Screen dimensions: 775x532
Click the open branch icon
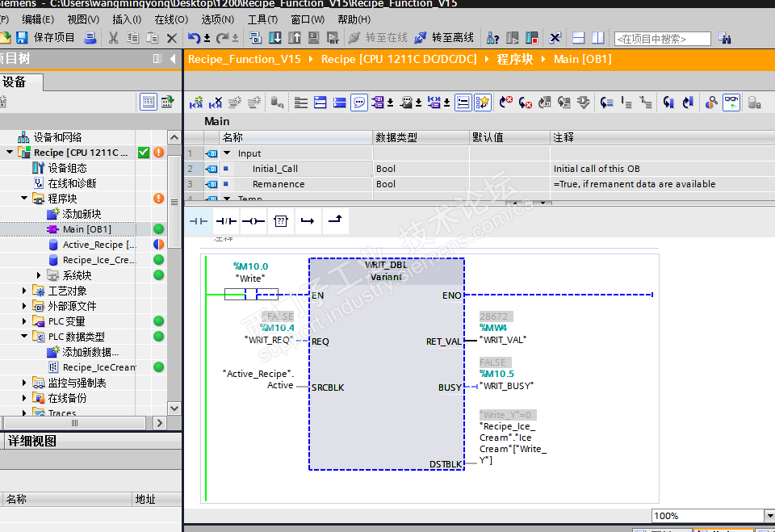pyautogui.click(x=307, y=220)
